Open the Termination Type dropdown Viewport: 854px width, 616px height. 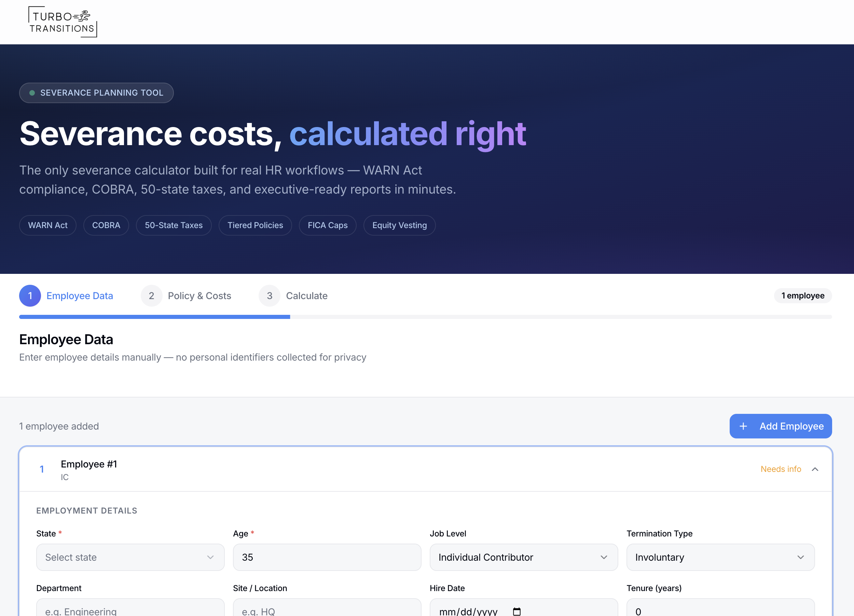point(720,557)
